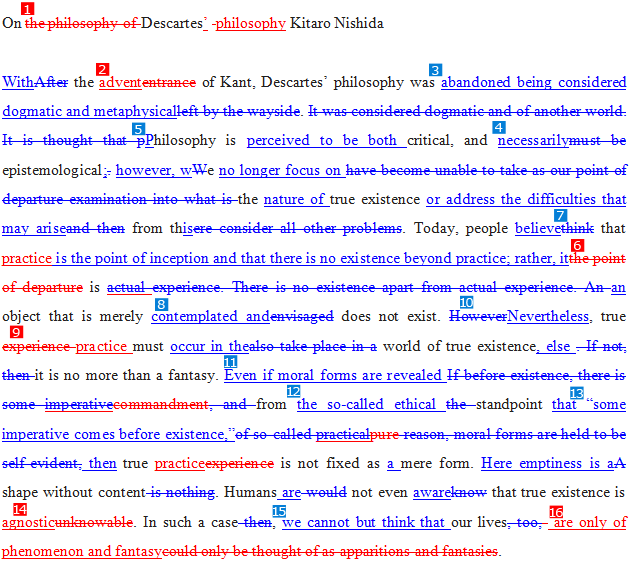Viewport: 630px width, 567px height.
Task: Click the inserted word "Nevertheless"
Action: pyautogui.click(x=548, y=316)
